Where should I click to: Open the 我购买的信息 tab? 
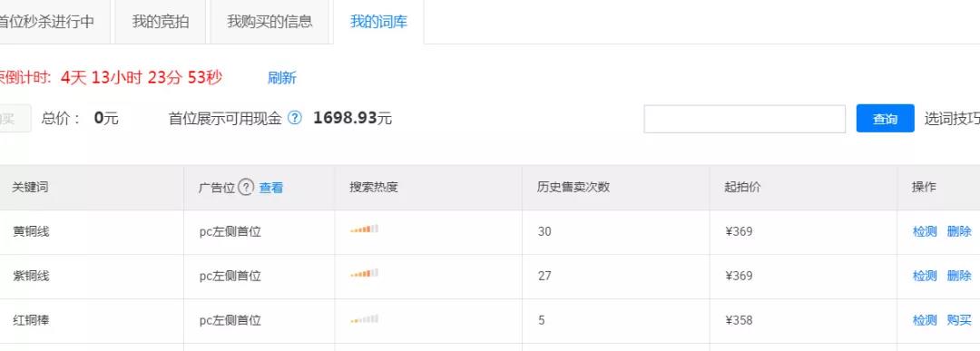click(x=269, y=22)
